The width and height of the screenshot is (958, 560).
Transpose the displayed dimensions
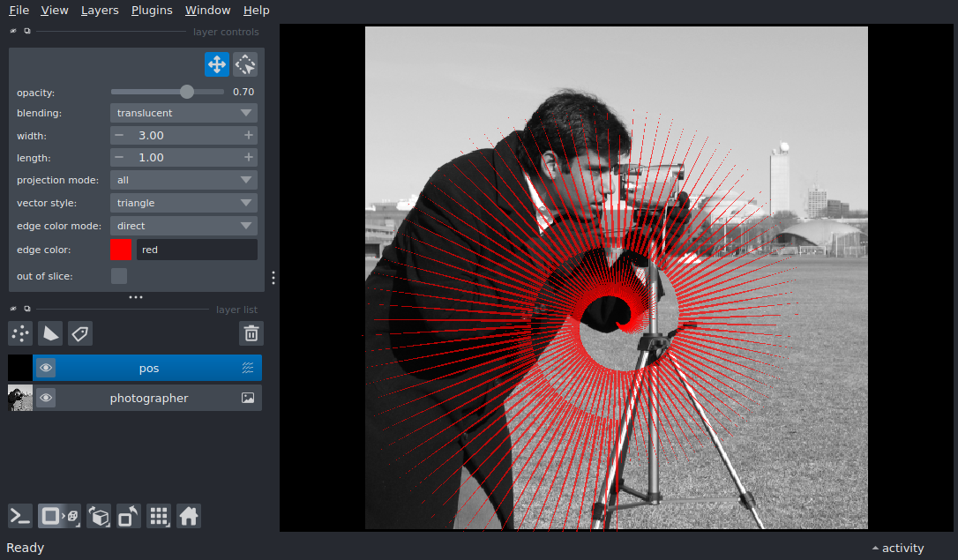pyautogui.click(x=128, y=516)
